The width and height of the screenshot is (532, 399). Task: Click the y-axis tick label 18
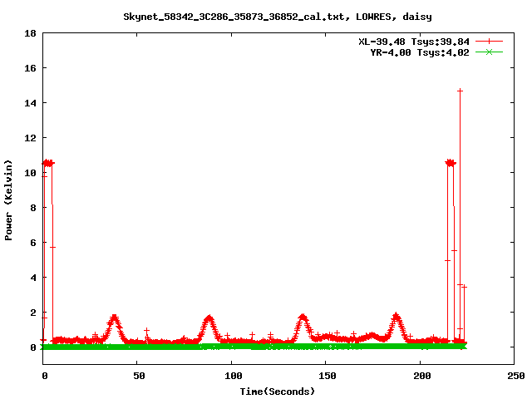pyautogui.click(x=30, y=33)
